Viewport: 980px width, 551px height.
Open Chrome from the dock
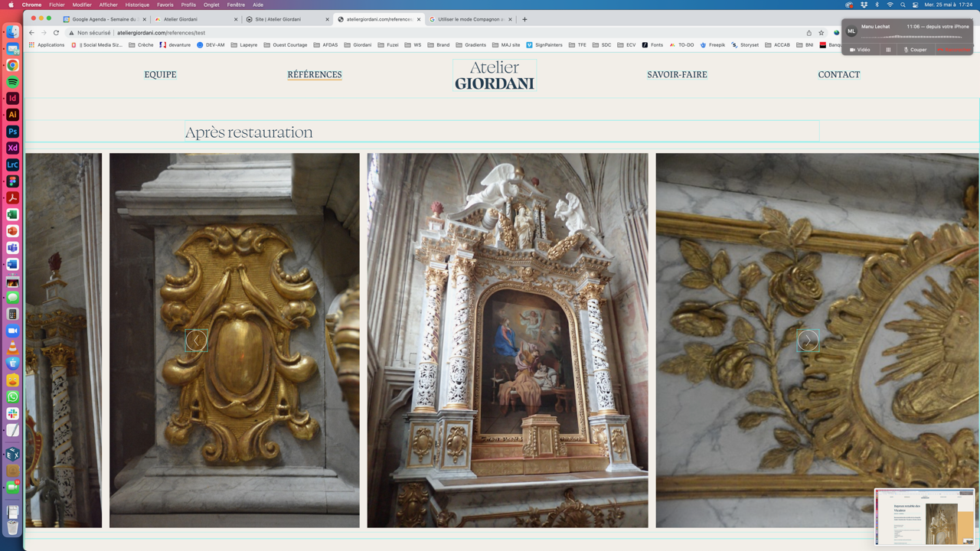pyautogui.click(x=13, y=65)
